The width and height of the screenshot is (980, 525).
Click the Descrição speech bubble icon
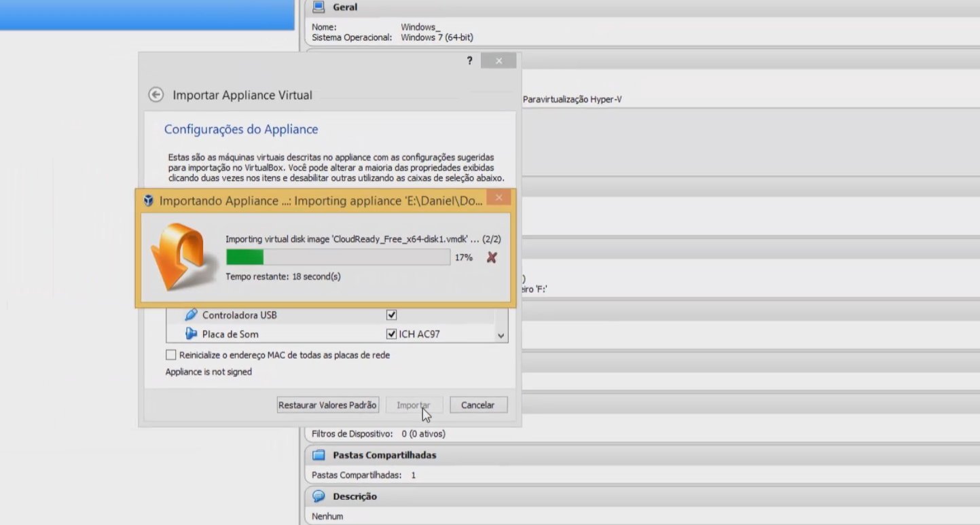318,496
